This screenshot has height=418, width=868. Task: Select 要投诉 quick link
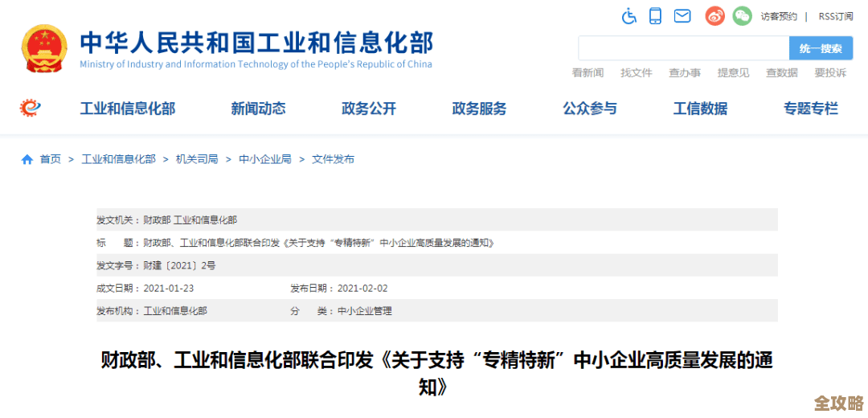(x=830, y=72)
